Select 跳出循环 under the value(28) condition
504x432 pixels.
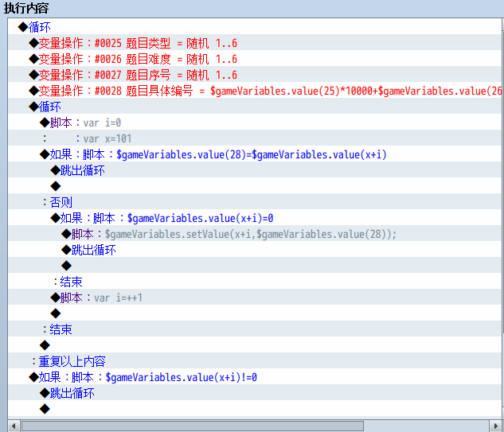[x=254, y=170]
